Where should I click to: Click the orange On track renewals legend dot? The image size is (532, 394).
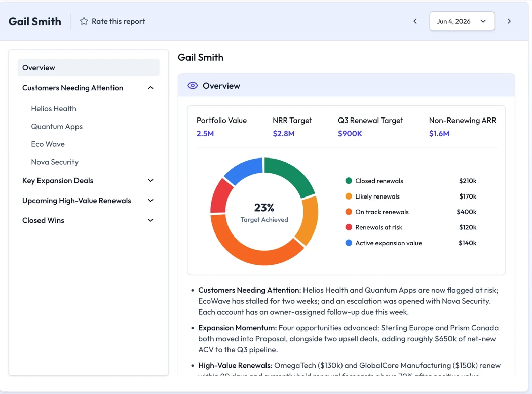(349, 212)
